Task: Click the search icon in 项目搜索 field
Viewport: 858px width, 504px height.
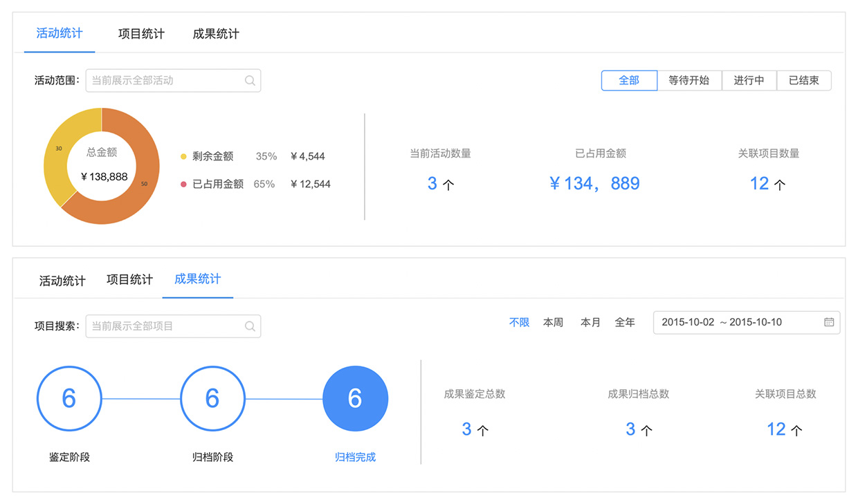Action: point(250,326)
